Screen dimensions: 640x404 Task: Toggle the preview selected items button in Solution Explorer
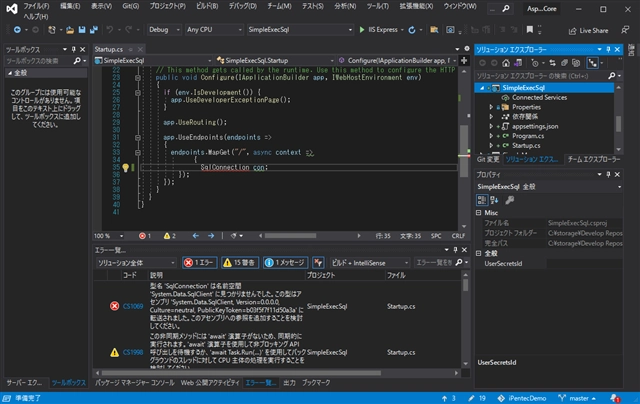pyautogui.click(x=592, y=63)
